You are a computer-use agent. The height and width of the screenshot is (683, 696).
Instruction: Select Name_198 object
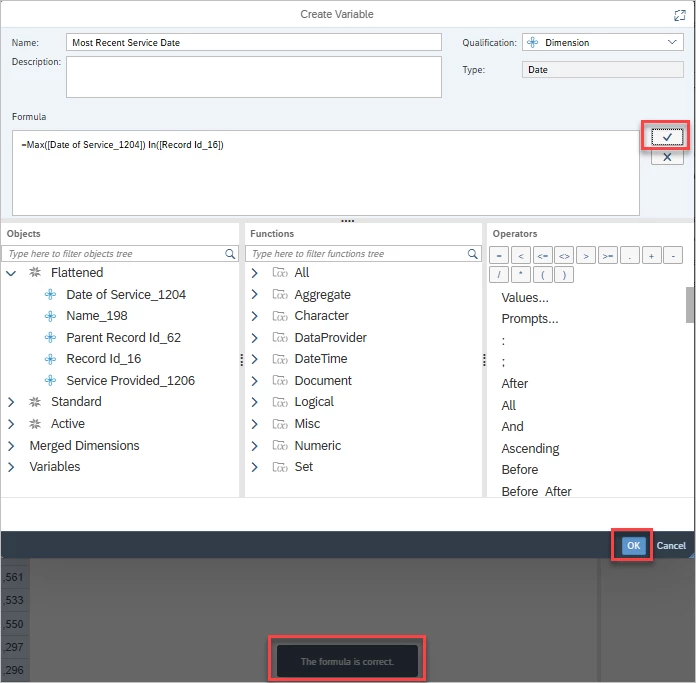[x=97, y=316]
